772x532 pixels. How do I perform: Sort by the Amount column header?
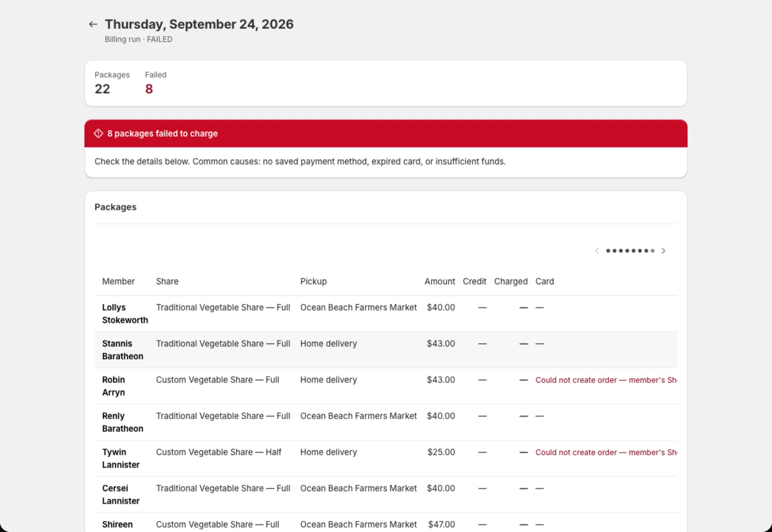(440, 281)
